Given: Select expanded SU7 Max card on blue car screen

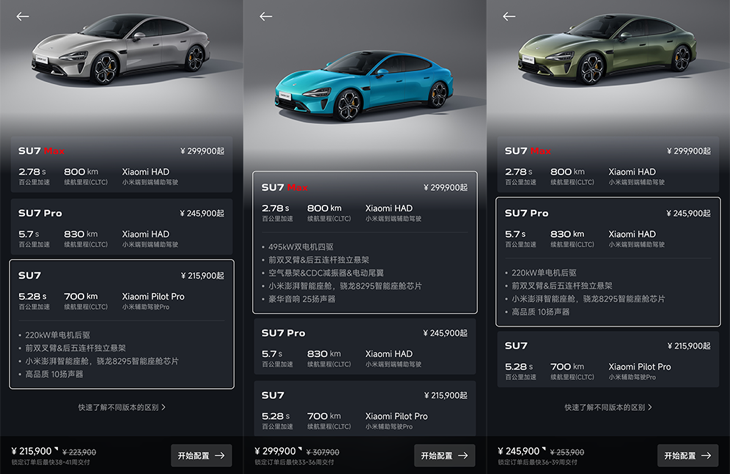Looking at the screenshot, I should (x=365, y=242).
